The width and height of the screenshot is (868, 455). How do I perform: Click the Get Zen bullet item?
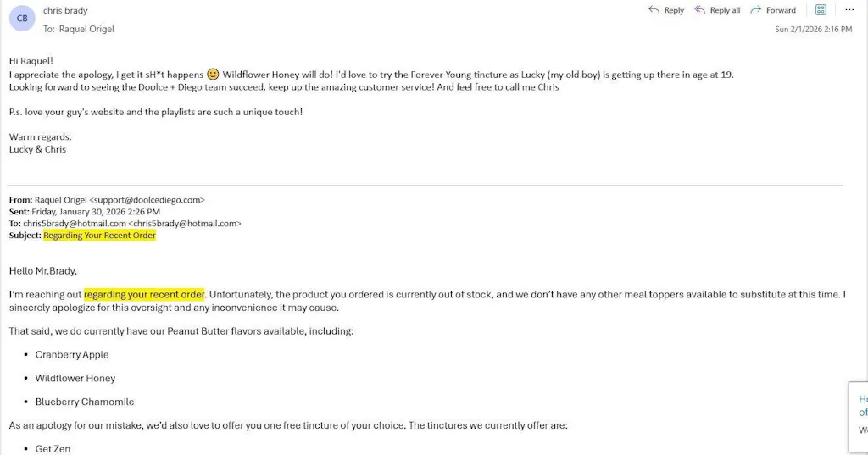[x=53, y=449]
